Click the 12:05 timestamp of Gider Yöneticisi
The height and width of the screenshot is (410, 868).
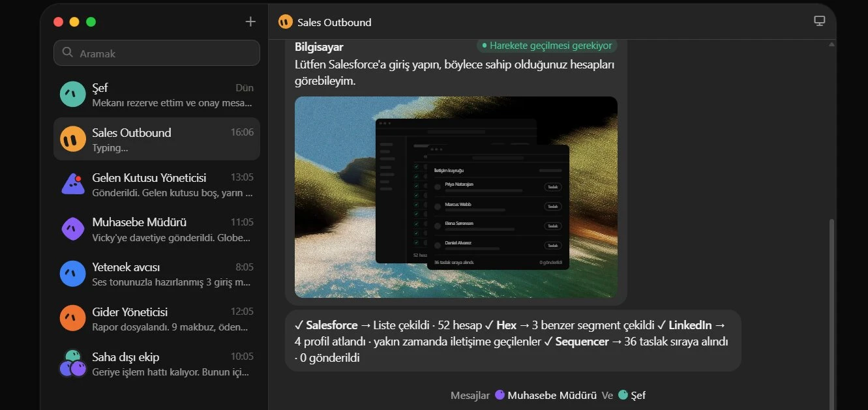(x=242, y=312)
